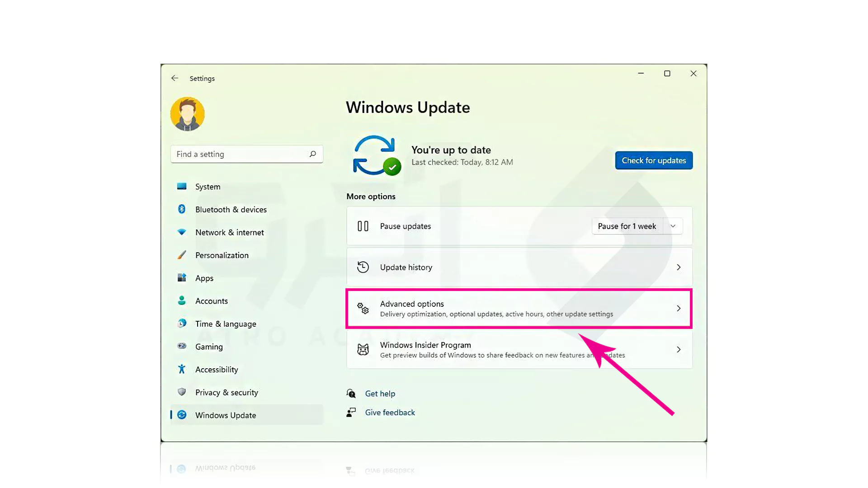
Task: Click the search magnifier icon
Action: tap(312, 154)
